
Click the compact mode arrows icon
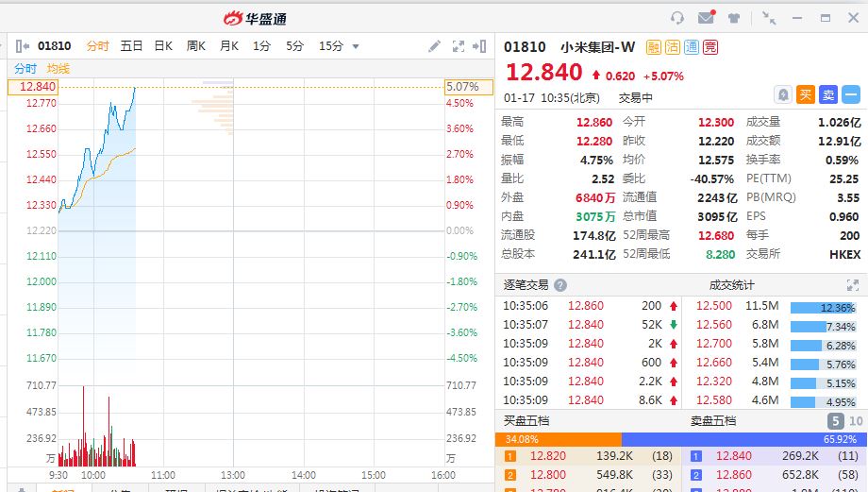point(769,18)
